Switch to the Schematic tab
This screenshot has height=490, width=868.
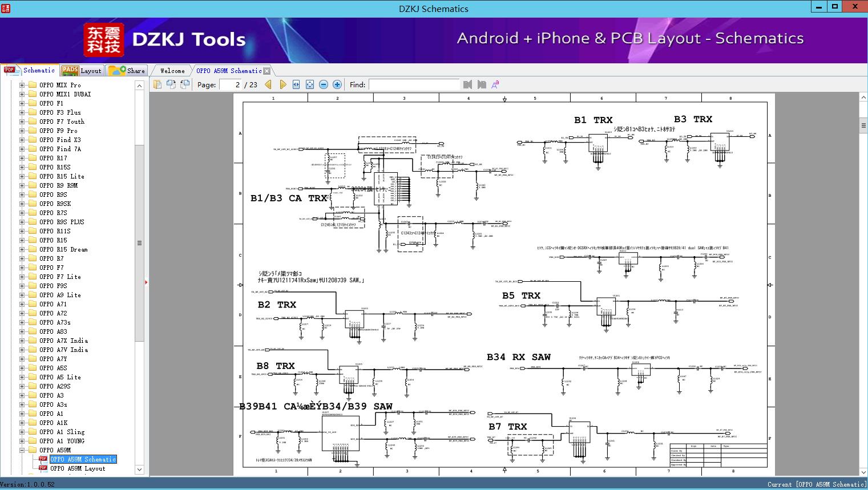pyautogui.click(x=30, y=70)
